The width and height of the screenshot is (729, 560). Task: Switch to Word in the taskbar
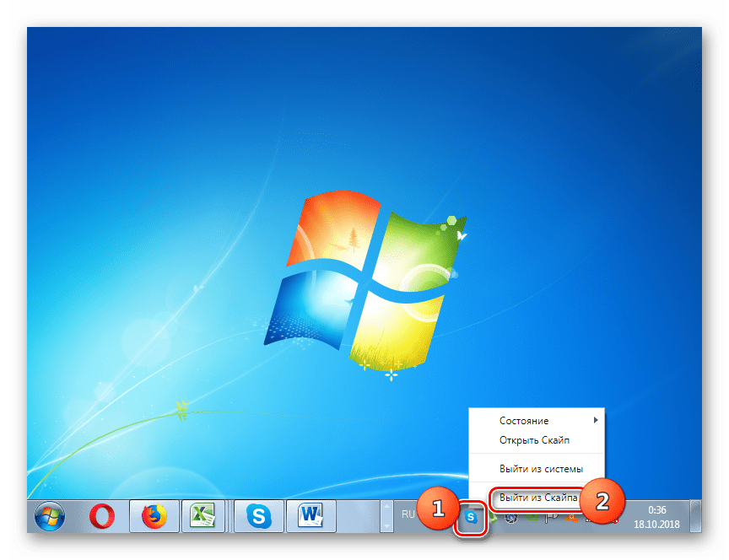pyautogui.click(x=311, y=516)
